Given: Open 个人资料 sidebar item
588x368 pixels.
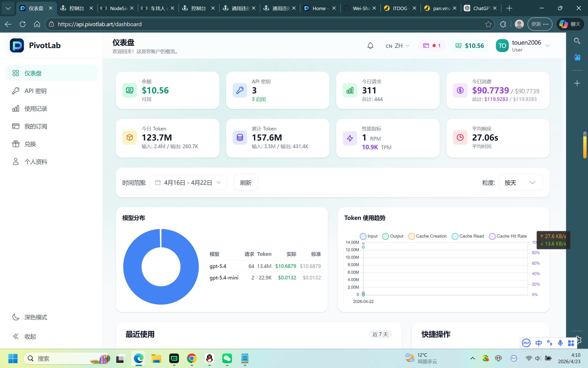Looking at the screenshot, I should pyautogui.click(x=51, y=162).
